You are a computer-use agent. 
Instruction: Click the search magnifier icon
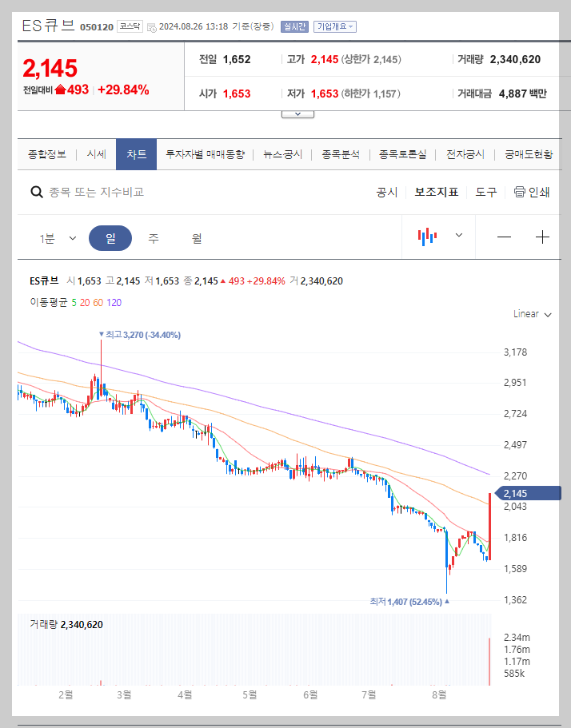click(37, 192)
